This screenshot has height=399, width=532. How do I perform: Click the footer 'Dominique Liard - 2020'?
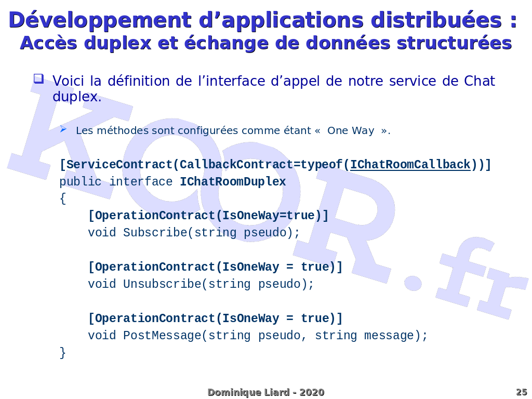click(x=265, y=392)
